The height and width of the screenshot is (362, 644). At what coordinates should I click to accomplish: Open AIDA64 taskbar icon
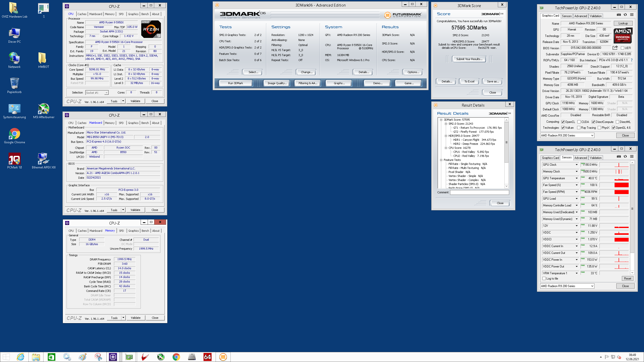207,357
